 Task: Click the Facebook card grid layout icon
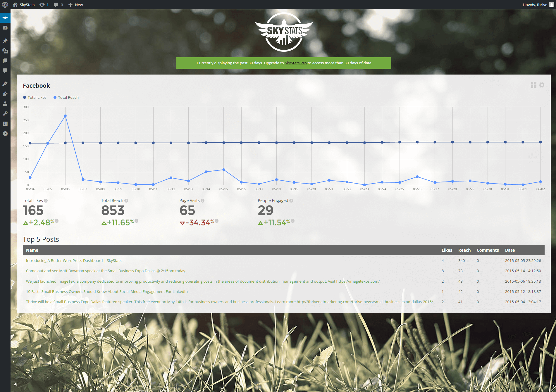coord(533,85)
